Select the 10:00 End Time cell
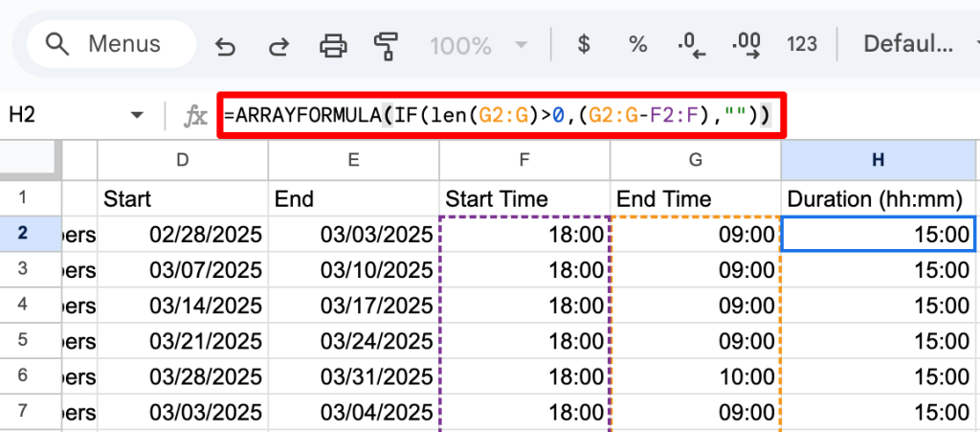Screen dimensions: 980x432 tap(695, 377)
